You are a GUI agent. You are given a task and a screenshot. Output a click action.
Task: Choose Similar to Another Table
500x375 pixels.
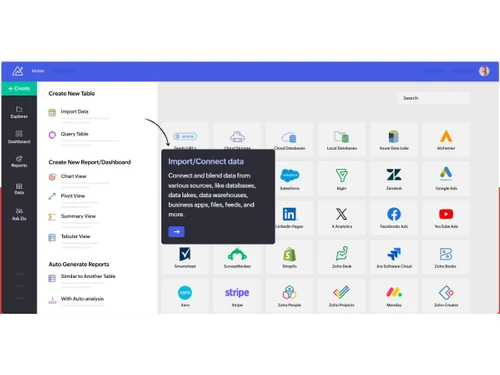point(88,276)
